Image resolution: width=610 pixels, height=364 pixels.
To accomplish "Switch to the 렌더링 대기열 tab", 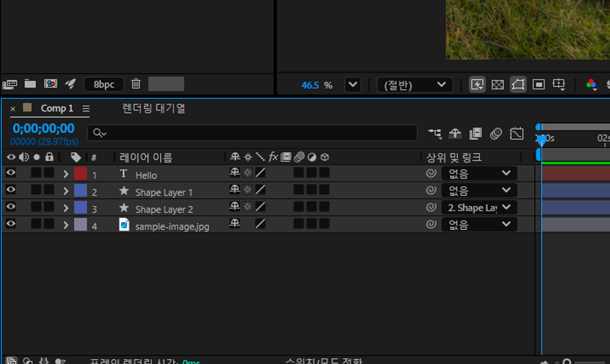I will click(x=154, y=109).
